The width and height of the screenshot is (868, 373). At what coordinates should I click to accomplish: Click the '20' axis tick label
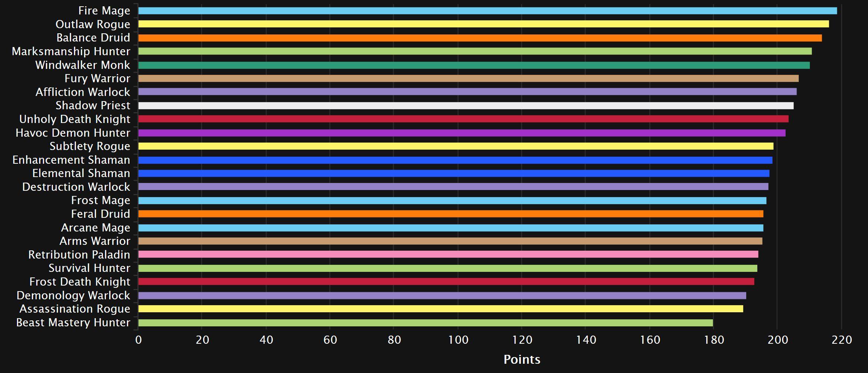[x=202, y=340]
